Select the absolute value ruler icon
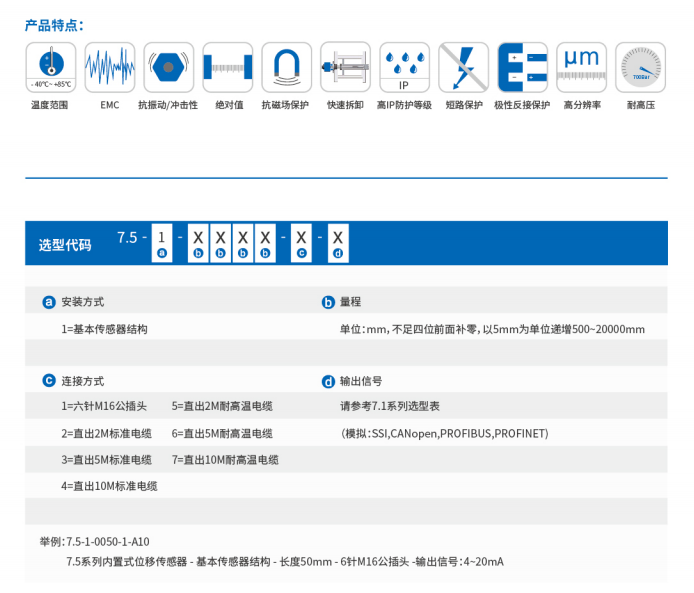 (x=227, y=68)
